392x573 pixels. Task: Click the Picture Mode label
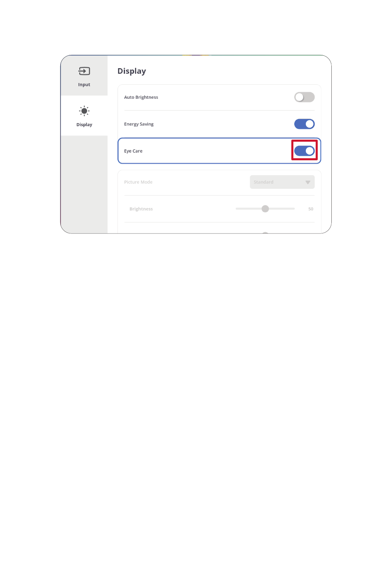pyautogui.click(x=138, y=182)
